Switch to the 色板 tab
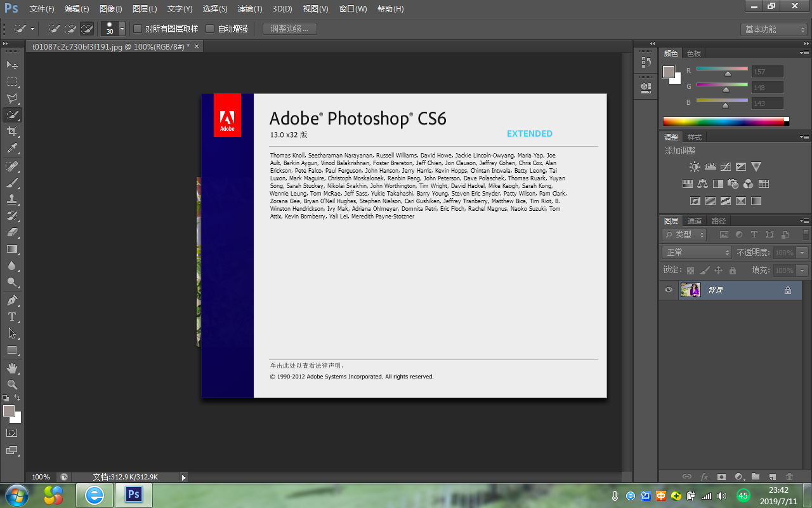The width and height of the screenshot is (812, 508). (x=694, y=53)
